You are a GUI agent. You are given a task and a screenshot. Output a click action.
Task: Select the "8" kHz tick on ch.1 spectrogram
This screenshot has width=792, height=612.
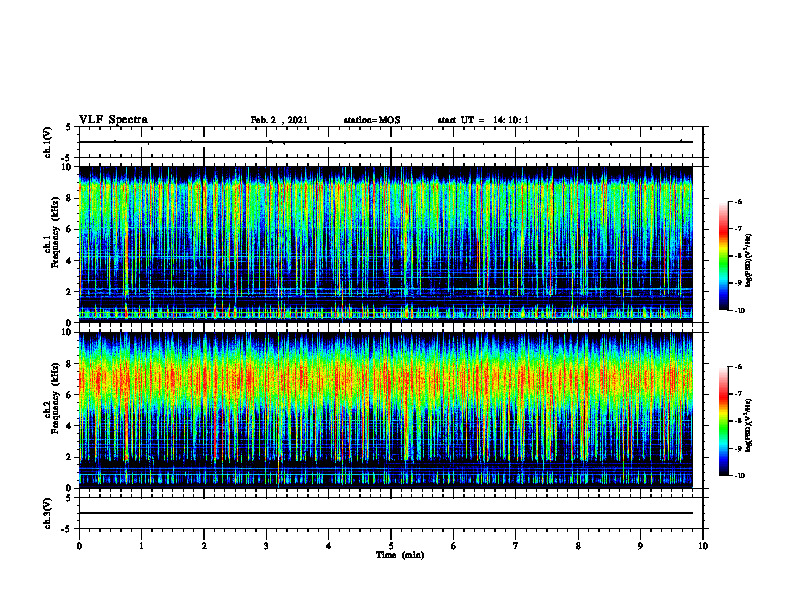point(70,198)
